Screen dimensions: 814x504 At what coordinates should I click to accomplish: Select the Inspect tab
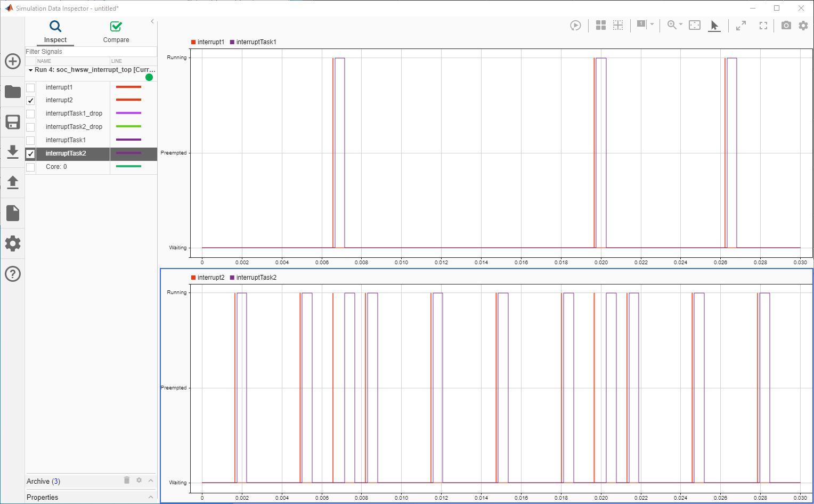[55, 31]
